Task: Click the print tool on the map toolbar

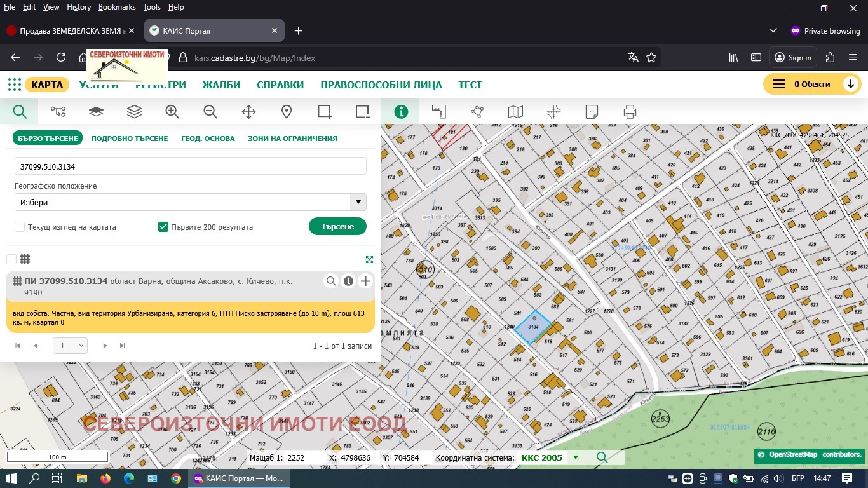Action: coord(630,111)
